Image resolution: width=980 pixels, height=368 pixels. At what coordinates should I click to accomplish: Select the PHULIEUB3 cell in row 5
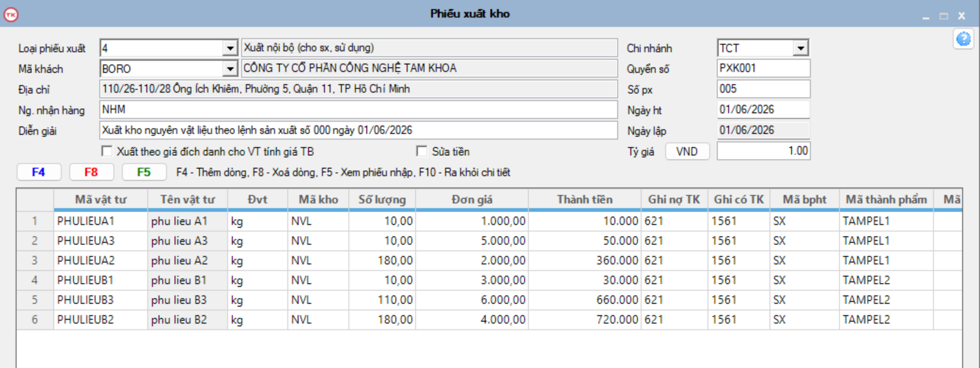pos(101,300)
